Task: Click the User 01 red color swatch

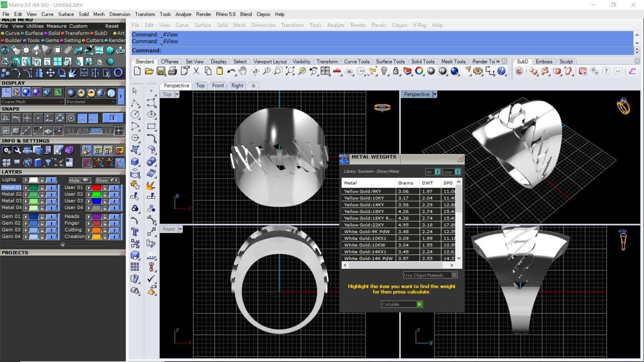Action: (97, 188)
